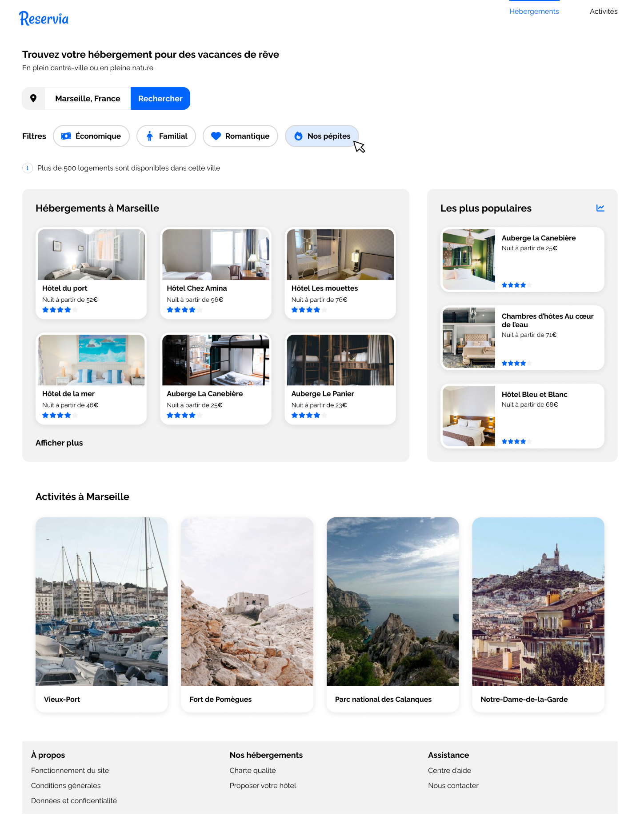Click the child icon in Familial filter

(150, 136)
